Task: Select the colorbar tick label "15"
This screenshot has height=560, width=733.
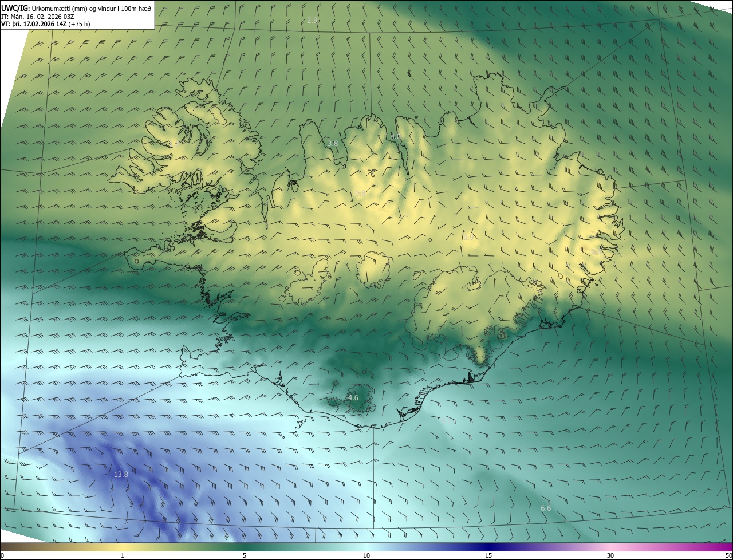Action: pos(488,555)
